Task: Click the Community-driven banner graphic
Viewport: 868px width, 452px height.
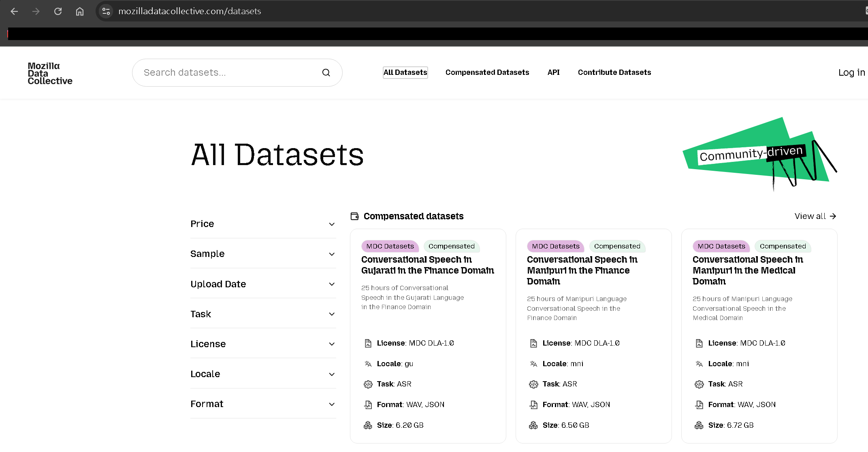Action: (760, 154)
